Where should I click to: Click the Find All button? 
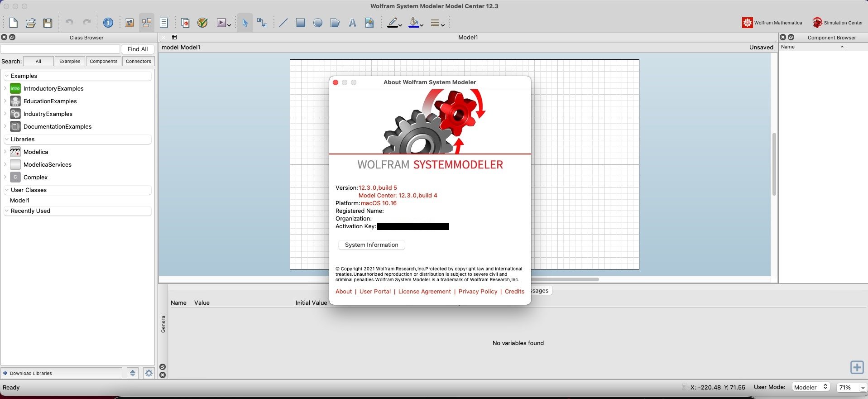click(x=138, y=49)
